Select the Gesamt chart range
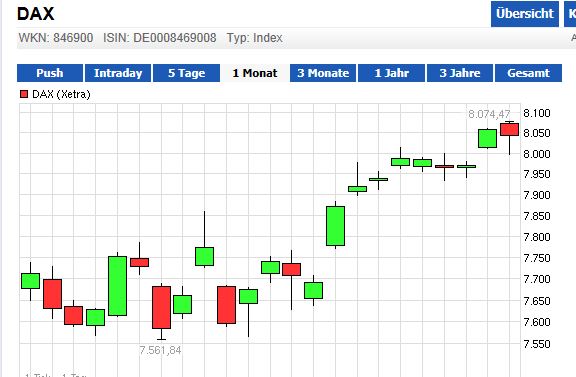Image resolution: width=576 pixels, height=377 pixels. click(x=529, y=73)
